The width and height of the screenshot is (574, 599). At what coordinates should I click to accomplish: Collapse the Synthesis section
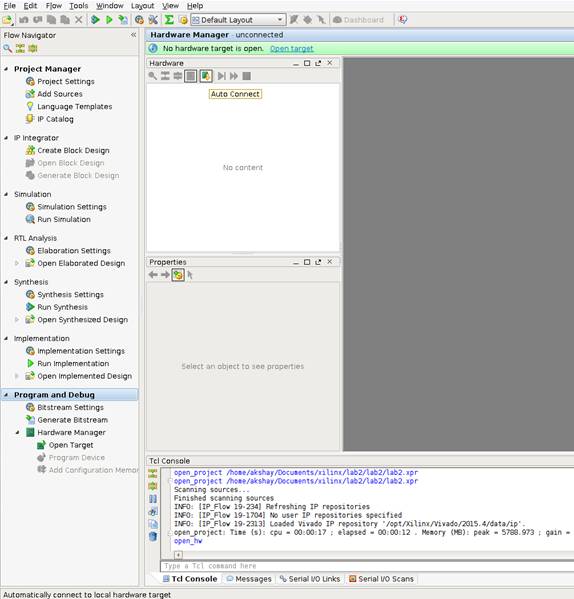pos(6,282)
